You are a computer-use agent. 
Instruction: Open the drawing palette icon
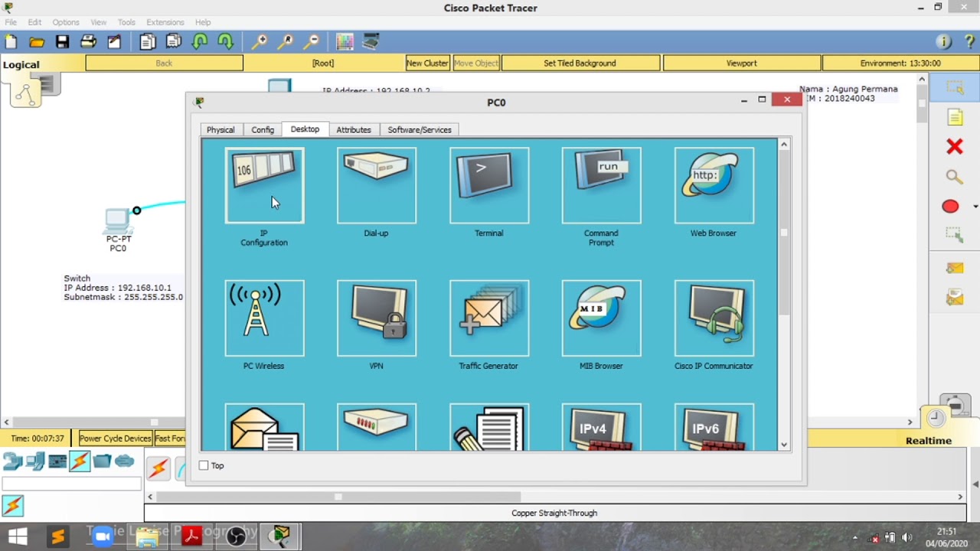[345, 41]
